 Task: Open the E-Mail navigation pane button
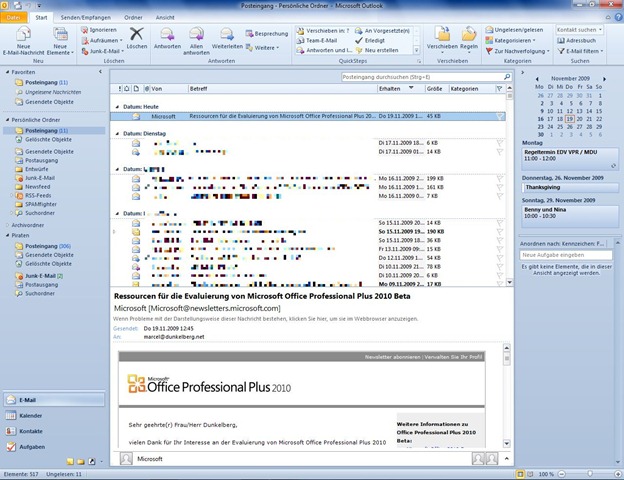(x=55, y=400)
